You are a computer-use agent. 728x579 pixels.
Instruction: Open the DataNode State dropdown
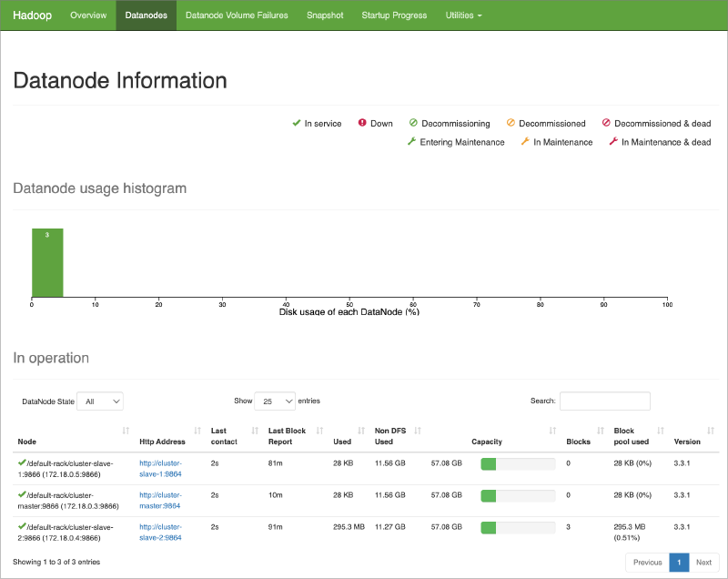[100, 401]
